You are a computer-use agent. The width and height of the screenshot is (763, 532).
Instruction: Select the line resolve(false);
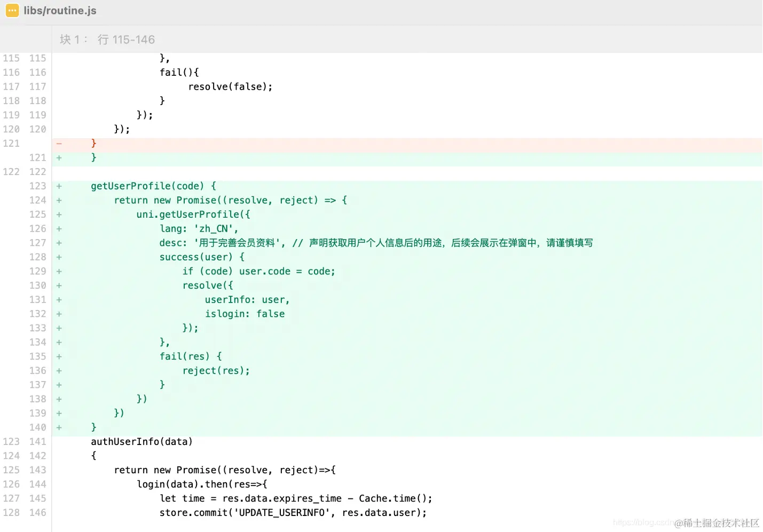coord(231,86)
